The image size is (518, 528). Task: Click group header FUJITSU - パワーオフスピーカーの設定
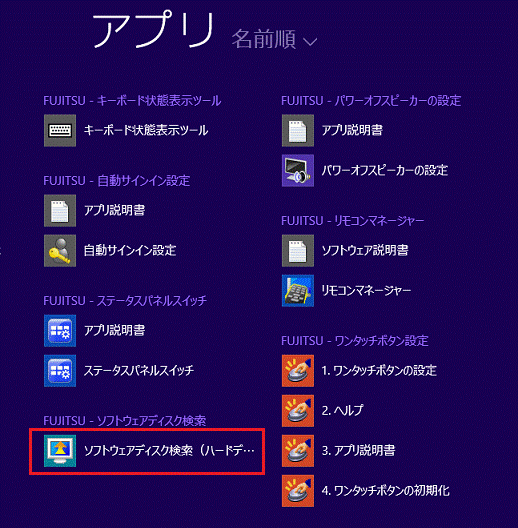(371, 101)
